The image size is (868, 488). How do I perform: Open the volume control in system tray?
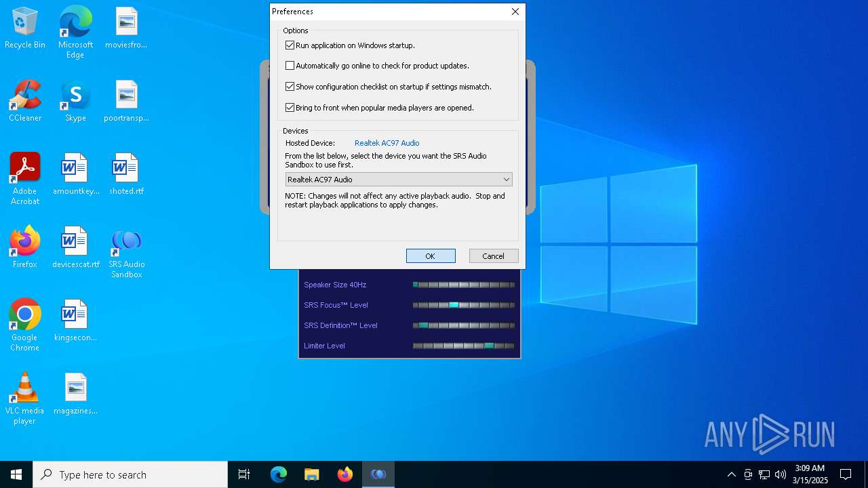[x=780, y=474]
